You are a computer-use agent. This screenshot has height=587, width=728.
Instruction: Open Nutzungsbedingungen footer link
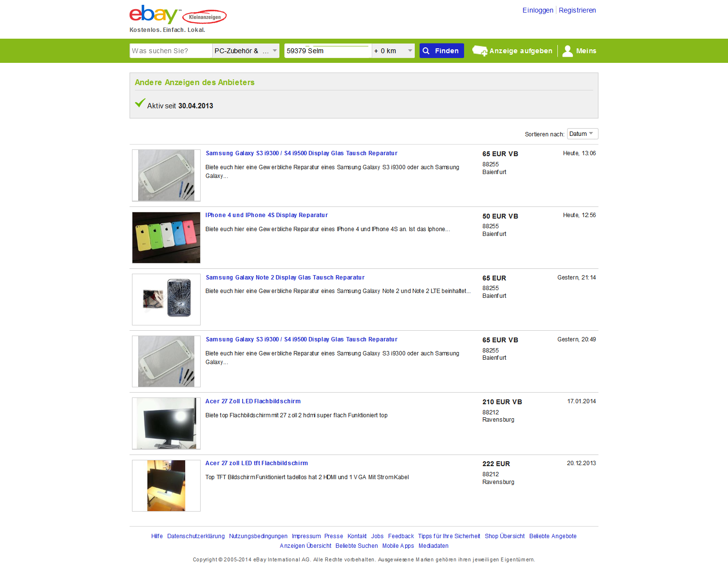click(258, 536)
